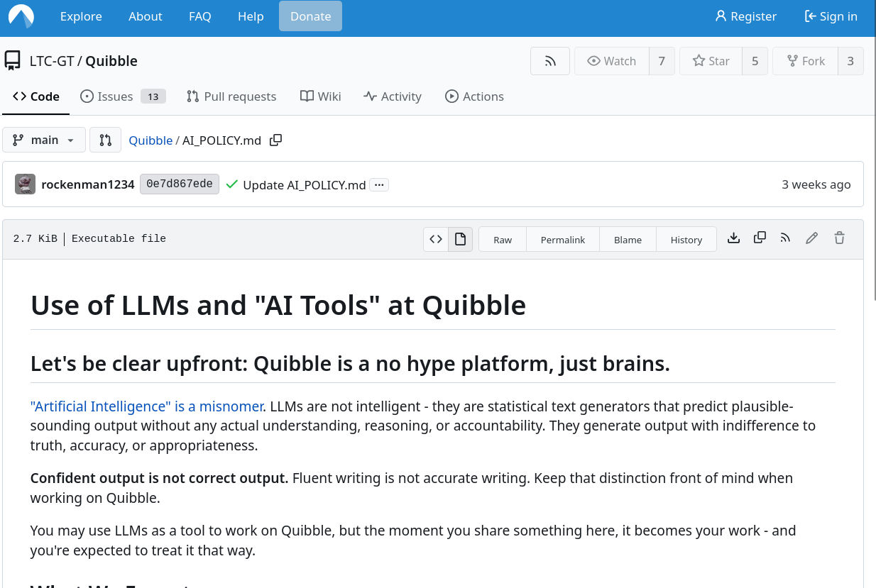
Task: Open the Update AI_POLICY.md commit message
Action: (305, 185)
